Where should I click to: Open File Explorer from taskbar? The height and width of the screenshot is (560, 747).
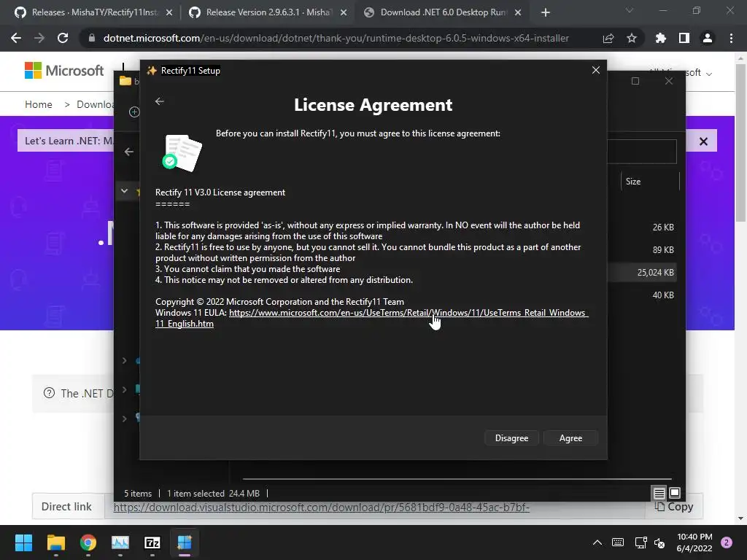[x=55, y=542]
